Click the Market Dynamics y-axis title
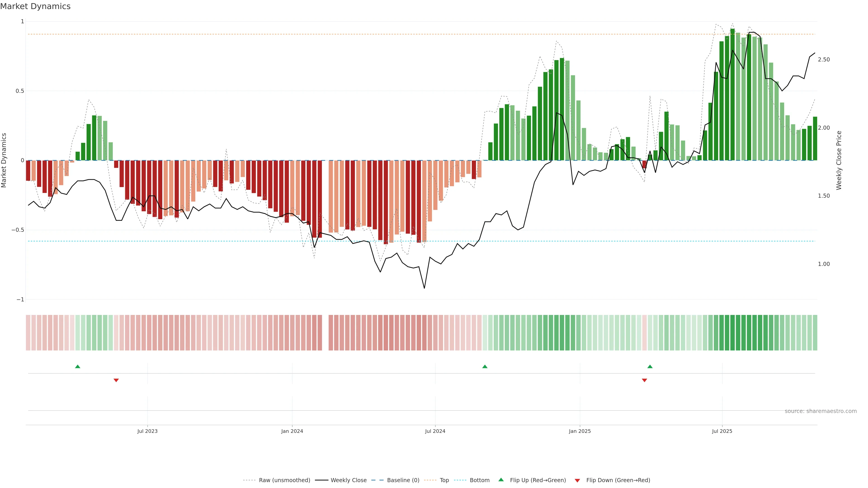 4,160
